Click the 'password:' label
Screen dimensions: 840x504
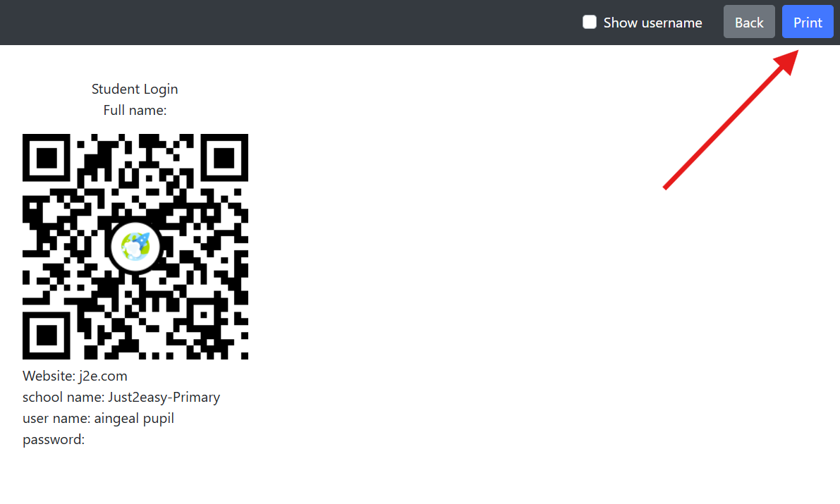pyautogui.click(x=54, y=440)
